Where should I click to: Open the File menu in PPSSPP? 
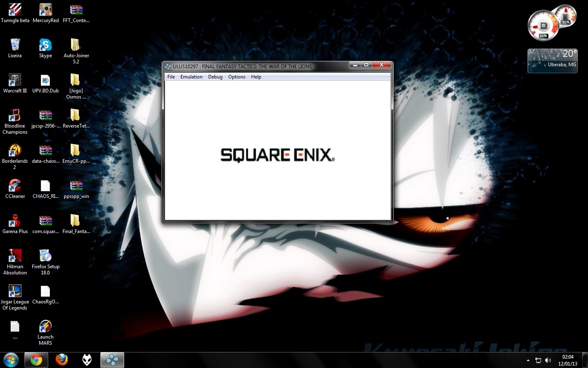pyautogui.click(x=171, y=77)
